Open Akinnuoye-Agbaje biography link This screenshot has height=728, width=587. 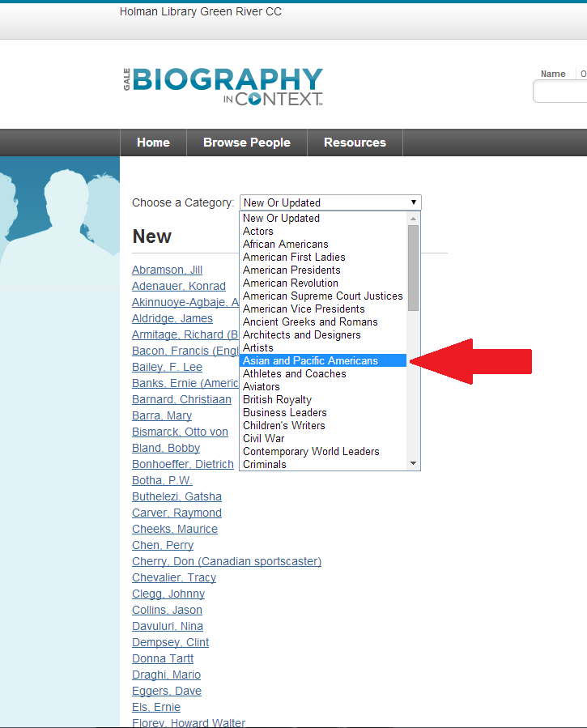pos(185,303)
